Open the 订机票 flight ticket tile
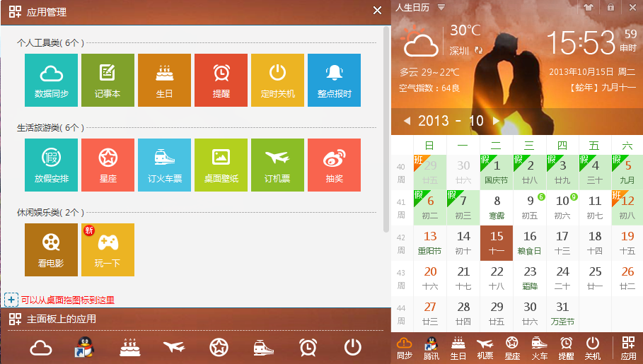Image resolution: width=643 pixels, height=364 pixels. coord(277,165)
